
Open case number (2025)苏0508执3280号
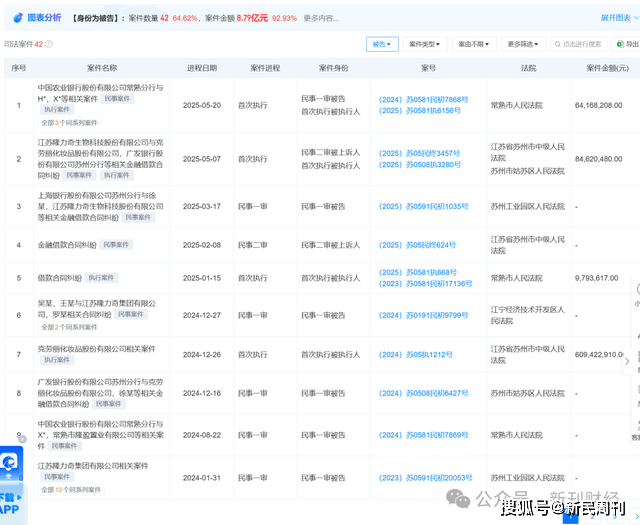pos(420,165)
